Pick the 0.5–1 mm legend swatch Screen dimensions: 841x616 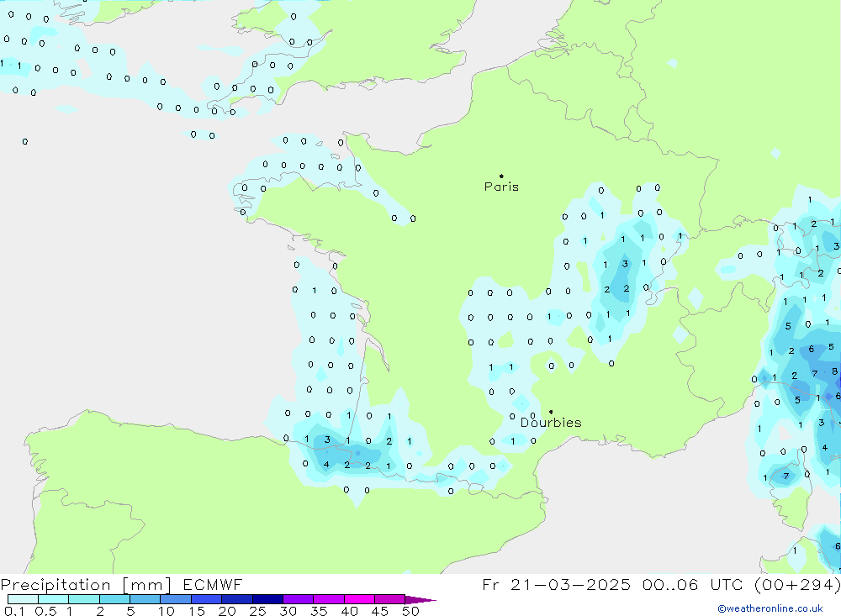[54, 599]
